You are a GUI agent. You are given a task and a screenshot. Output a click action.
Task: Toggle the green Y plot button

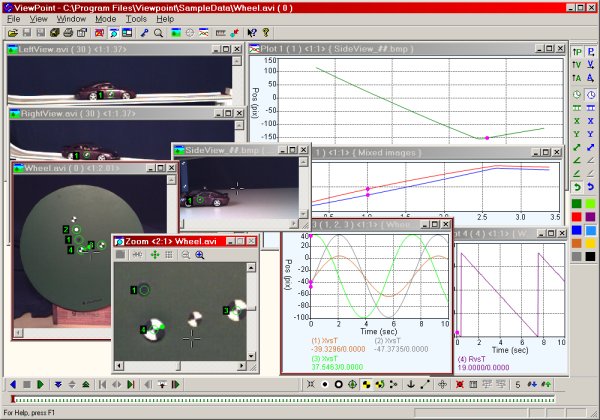coord(576,133)
